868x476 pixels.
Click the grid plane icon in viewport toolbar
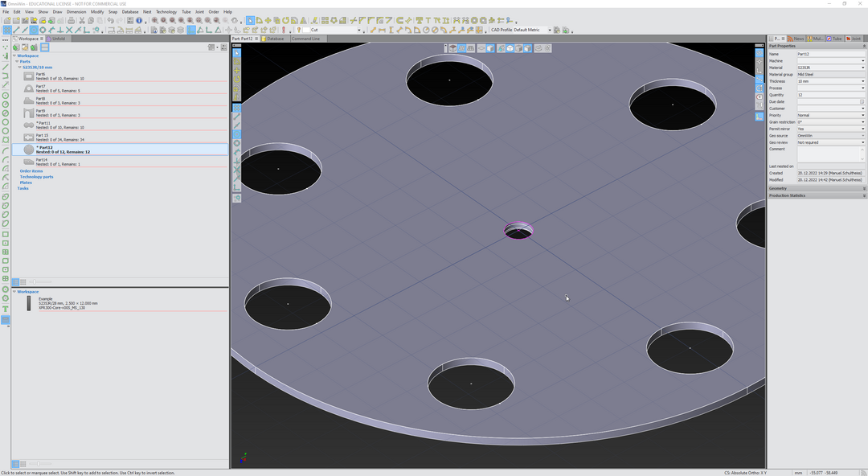(x=461, y=48)
